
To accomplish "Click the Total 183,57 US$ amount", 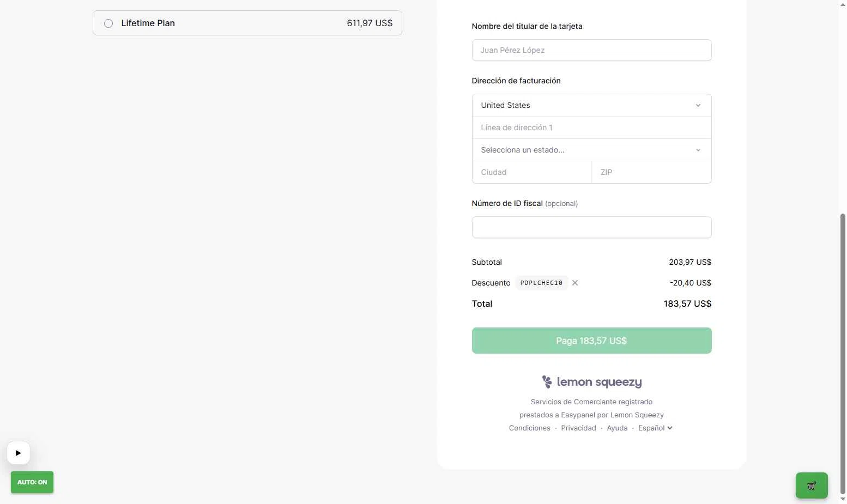I will pyautogui.click(x=687, y=304).
